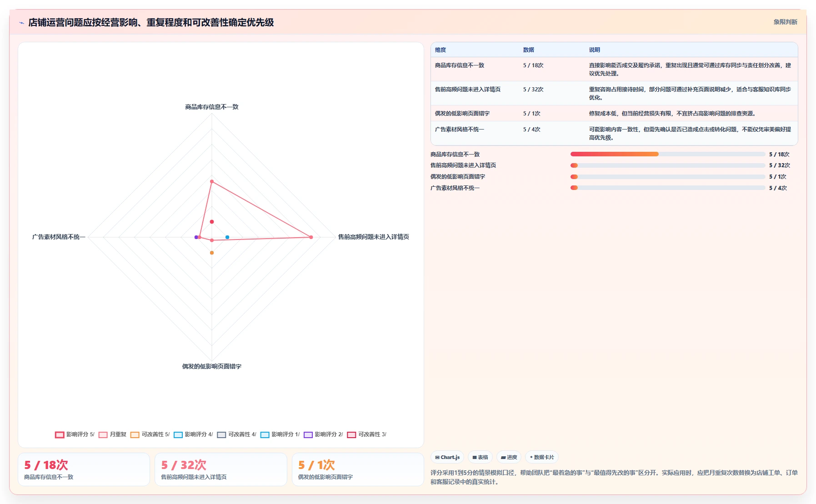This screenshot has height=504, width=816.
Task: Open the 5 / 1次 summary card
Action: 358,469
